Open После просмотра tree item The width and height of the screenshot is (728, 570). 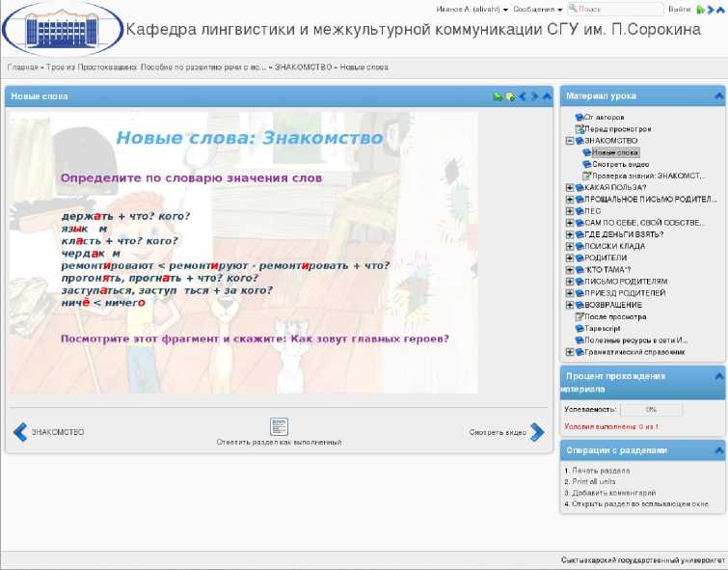(615, 316)
